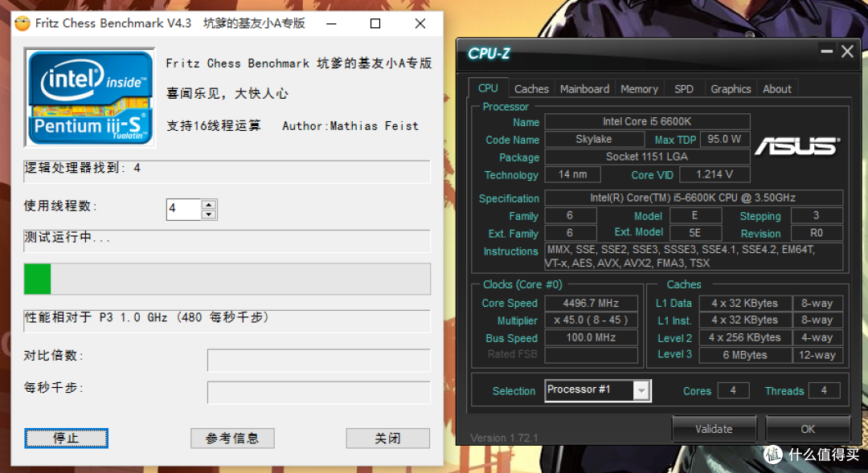Viewport: 868px width, 473px height.
Task: Click the Revision value 'R0'
Action: pyautogui.click(x=817, y=233)
